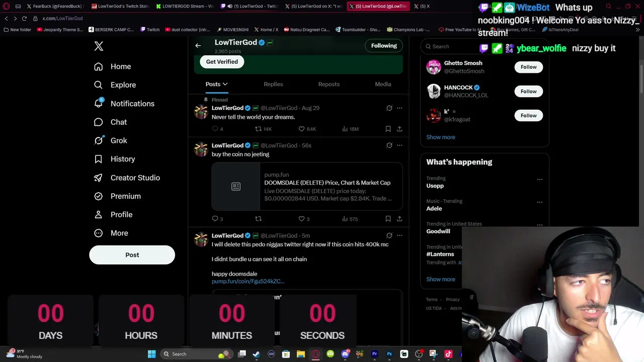Click the browser back button

coord(6,19)
